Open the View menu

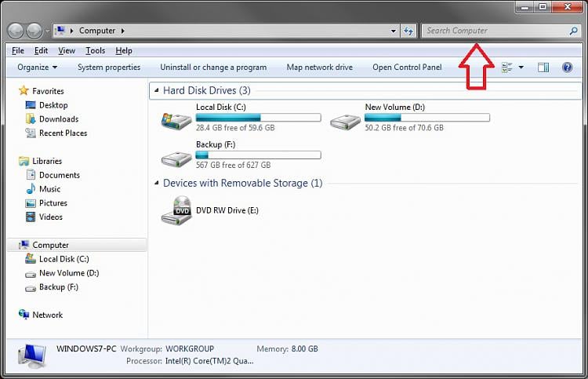pyautogui.click(x=67, y=51)
